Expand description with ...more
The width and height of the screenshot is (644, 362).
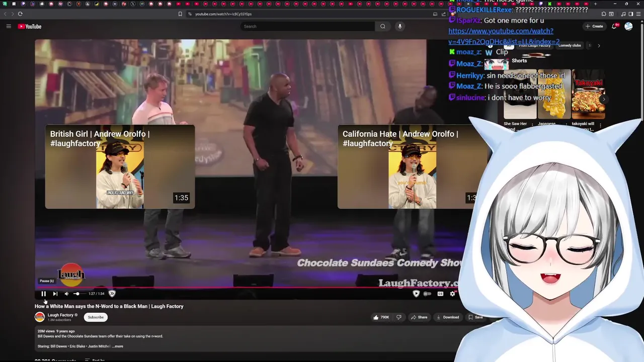[x=117, y=346]
